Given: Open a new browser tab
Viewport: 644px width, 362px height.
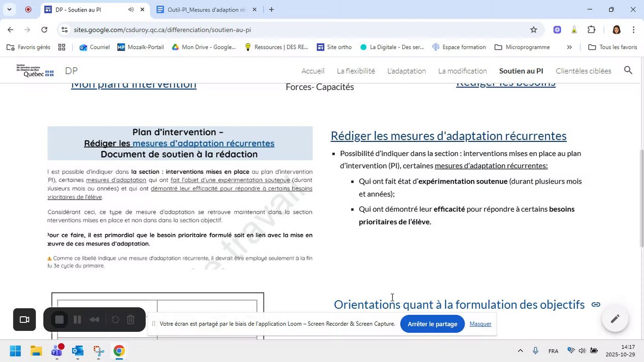Looking at the screenshot, I should (271, 10).
